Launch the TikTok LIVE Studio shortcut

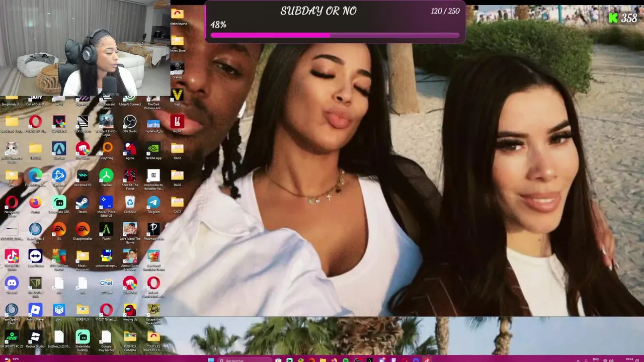[12, 260]
